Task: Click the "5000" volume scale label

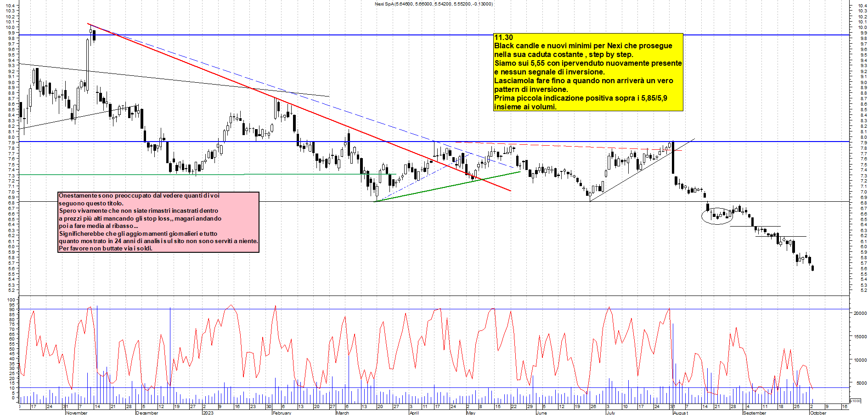Action: (x=861, y=383)
